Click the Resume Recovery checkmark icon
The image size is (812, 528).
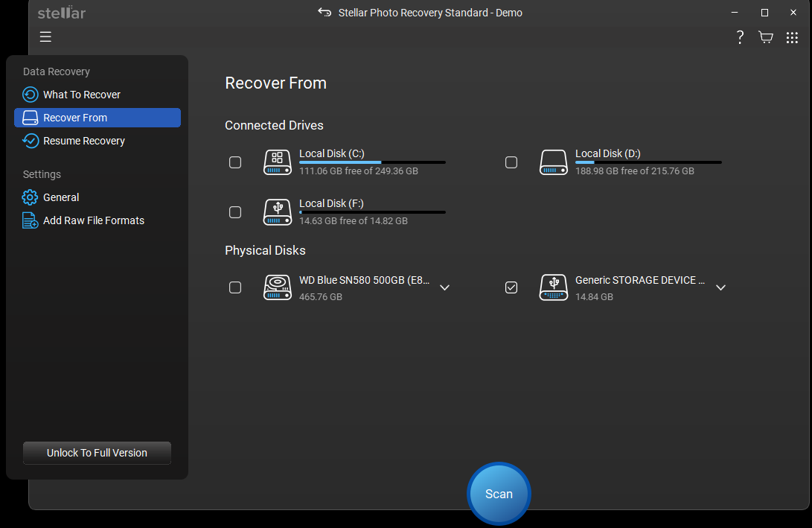tap(30, 141)
